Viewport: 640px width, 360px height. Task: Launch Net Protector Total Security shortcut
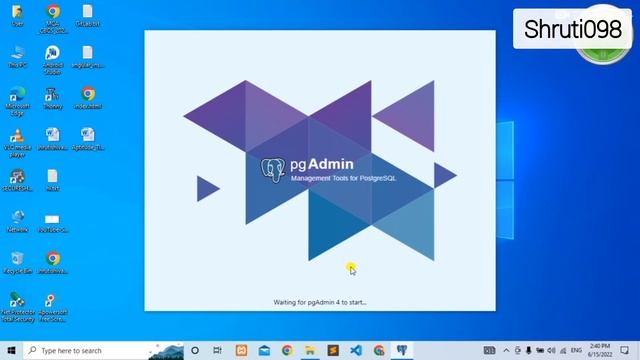18,307
